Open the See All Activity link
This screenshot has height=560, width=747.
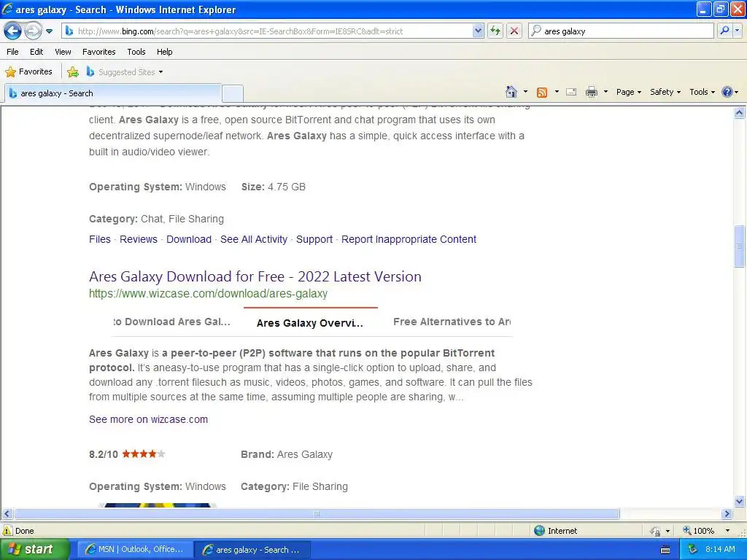pyautogui.click(x=253, y=239)
